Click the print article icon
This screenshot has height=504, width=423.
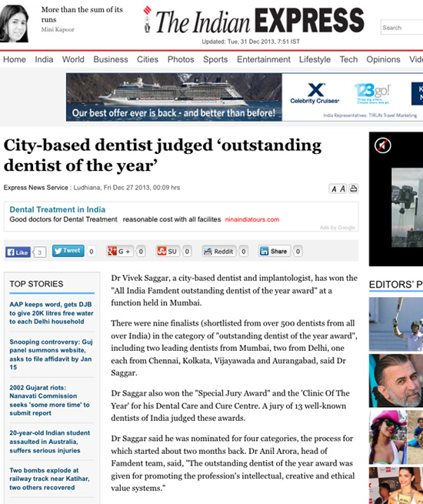pos(353,189)
